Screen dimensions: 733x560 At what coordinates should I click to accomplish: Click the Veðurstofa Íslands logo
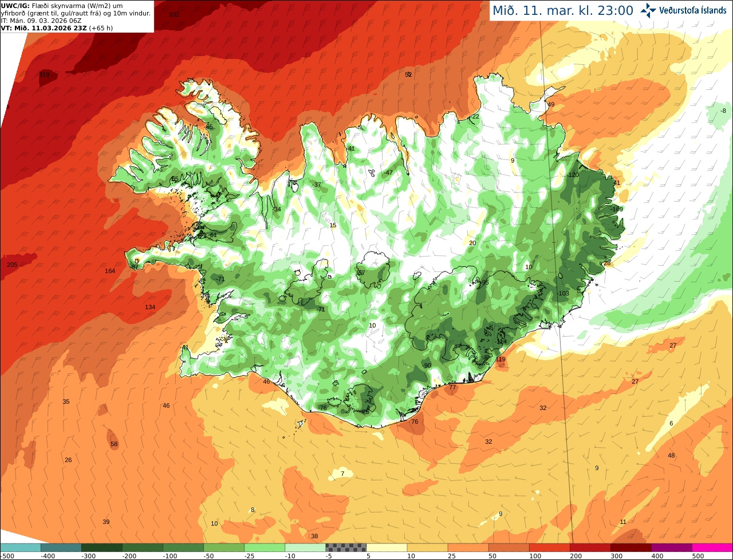[x=683, y=10]
